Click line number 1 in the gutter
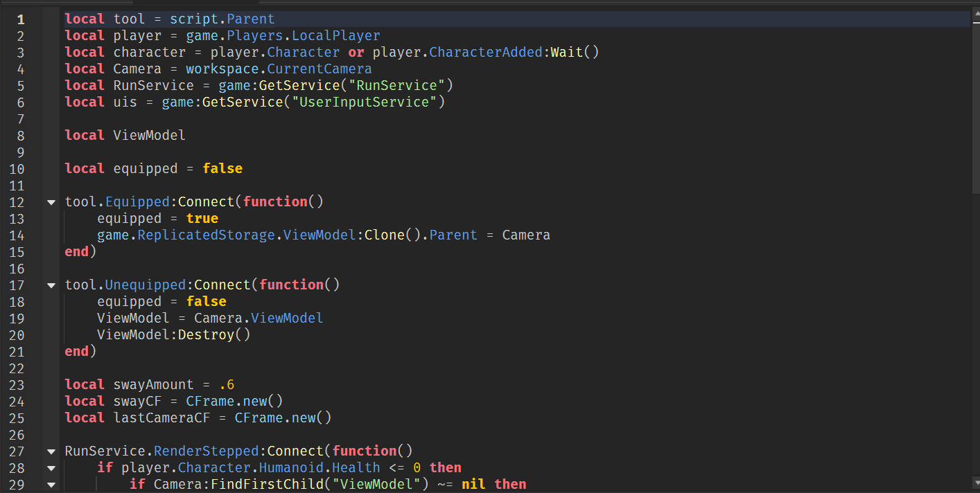 20,19
